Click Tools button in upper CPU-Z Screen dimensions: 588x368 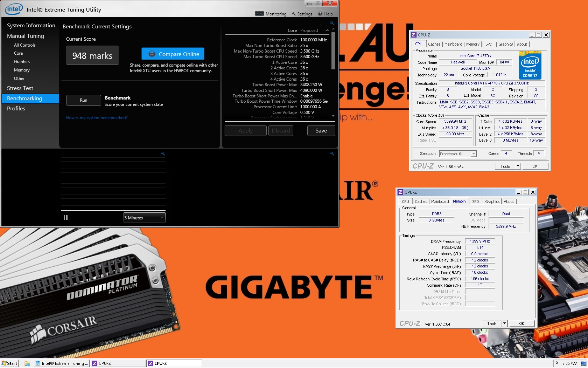[x=505, y=166]
